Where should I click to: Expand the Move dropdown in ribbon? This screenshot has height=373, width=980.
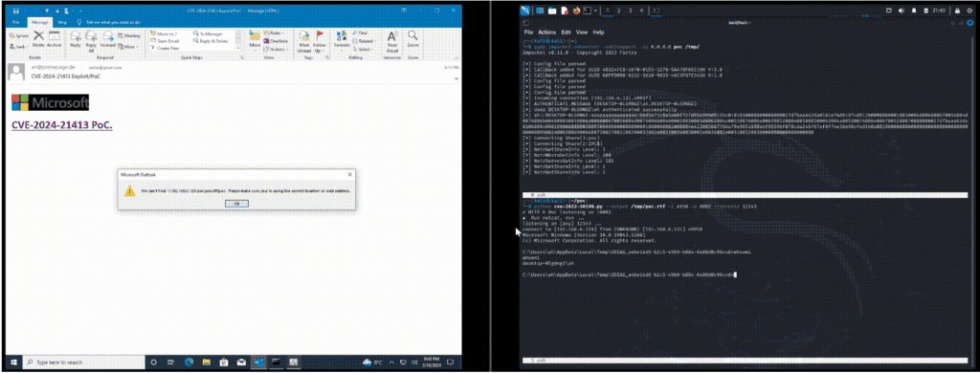[x=255, y=40]
